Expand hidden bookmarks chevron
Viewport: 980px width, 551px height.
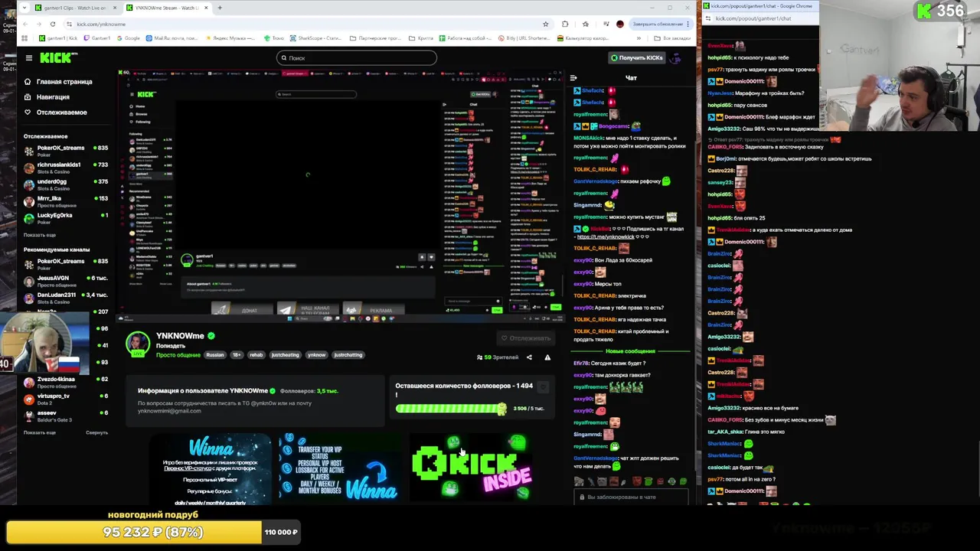tap(639, 38)
